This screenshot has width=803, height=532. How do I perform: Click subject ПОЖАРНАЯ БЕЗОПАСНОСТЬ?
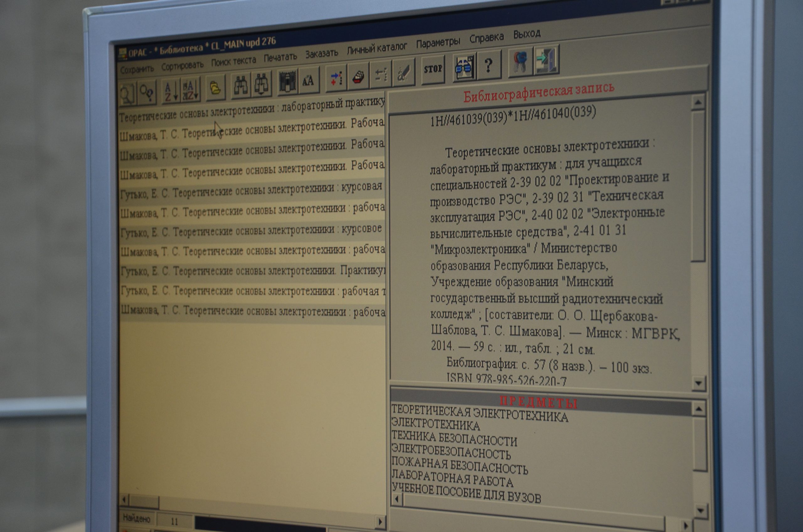click(x=460, y=465)
